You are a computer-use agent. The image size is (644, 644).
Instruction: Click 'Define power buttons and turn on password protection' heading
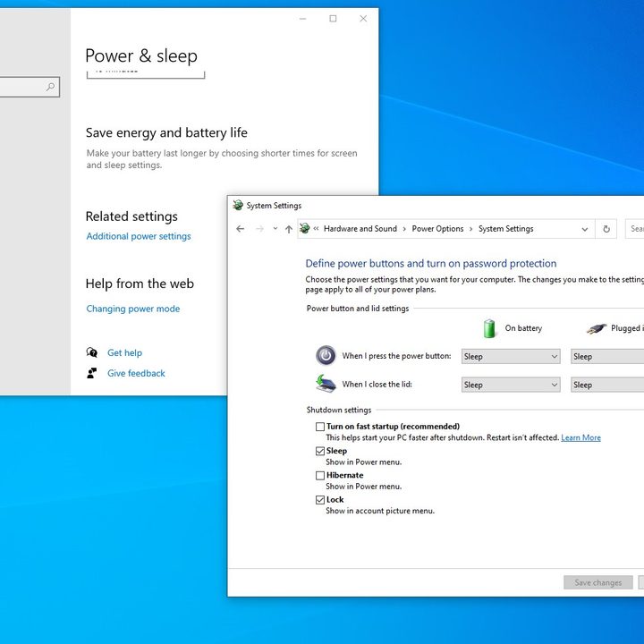pos(431,264)
